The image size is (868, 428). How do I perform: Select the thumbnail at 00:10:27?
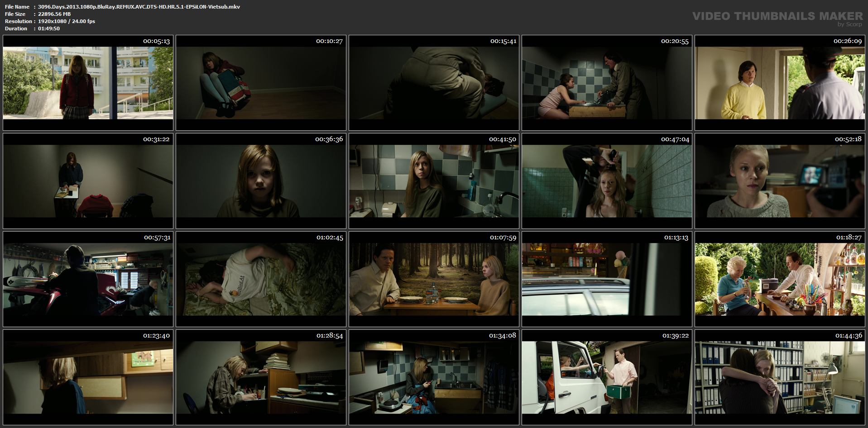261,83
